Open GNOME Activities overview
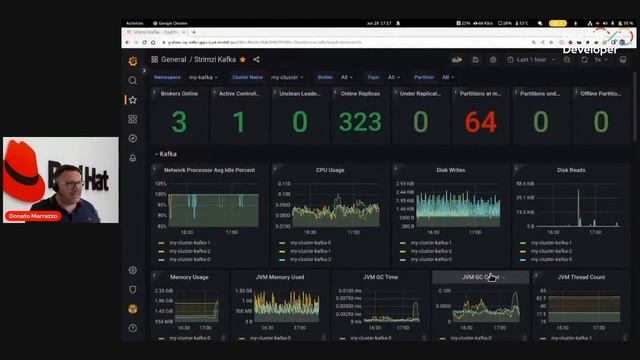The width and height of the screenshot is (640, 360). tap(135, 23)
